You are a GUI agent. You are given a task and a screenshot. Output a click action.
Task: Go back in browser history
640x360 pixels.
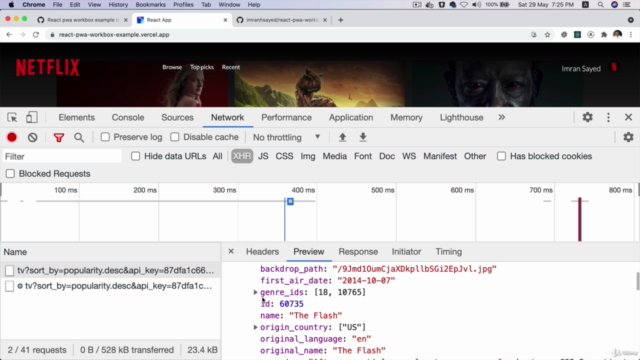coord(9,35)
